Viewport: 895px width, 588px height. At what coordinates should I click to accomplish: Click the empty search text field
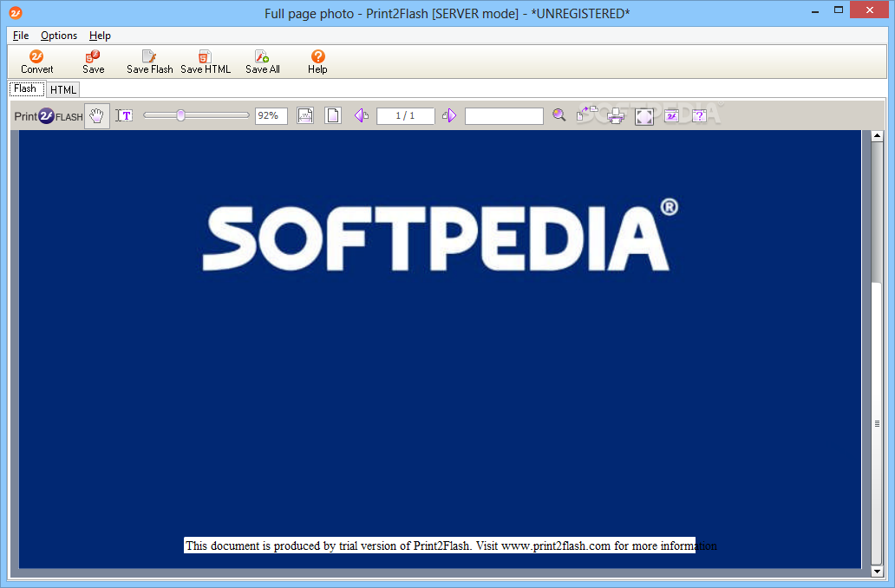coord(504,116)
